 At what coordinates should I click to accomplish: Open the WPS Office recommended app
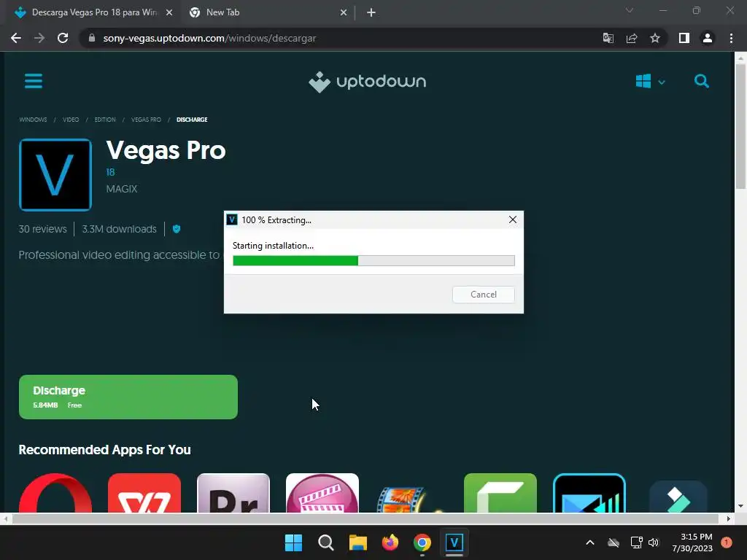pyautogui.click(x=144, y=494)
